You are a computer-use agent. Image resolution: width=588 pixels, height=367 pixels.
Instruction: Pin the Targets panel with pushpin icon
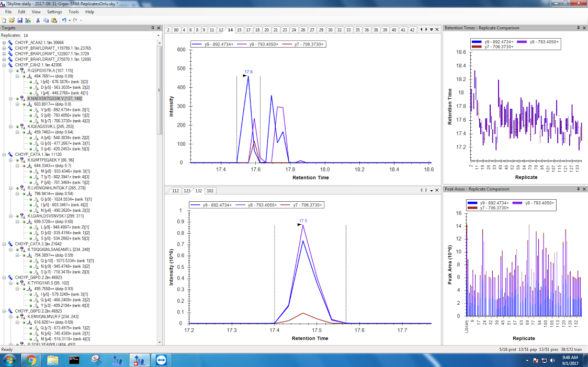(x=152, y=28)
